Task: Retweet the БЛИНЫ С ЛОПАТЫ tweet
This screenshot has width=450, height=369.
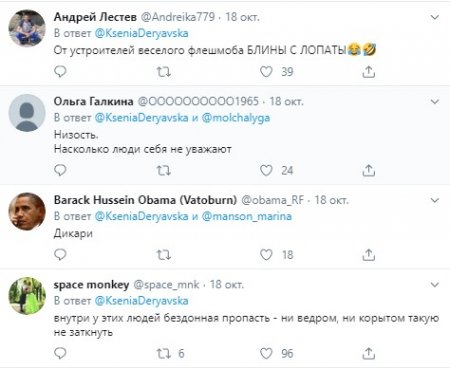Action: [x=164, y=72]
